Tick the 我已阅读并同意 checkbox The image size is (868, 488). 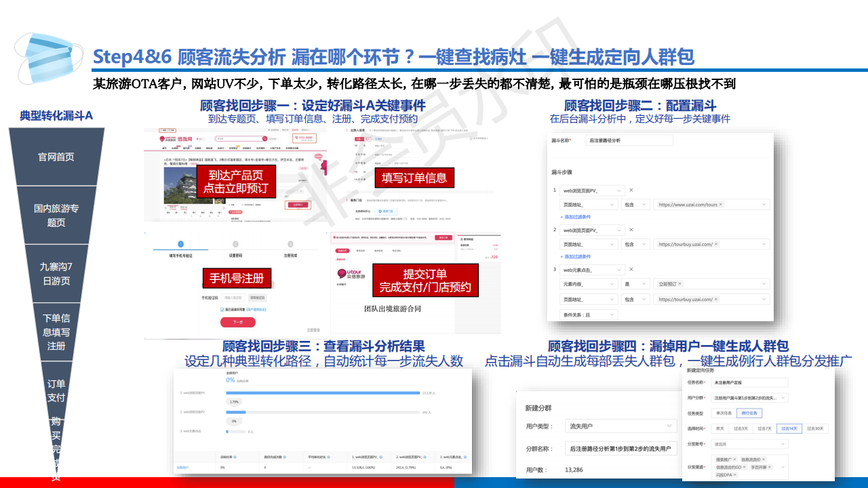click(x=222, y=309)
